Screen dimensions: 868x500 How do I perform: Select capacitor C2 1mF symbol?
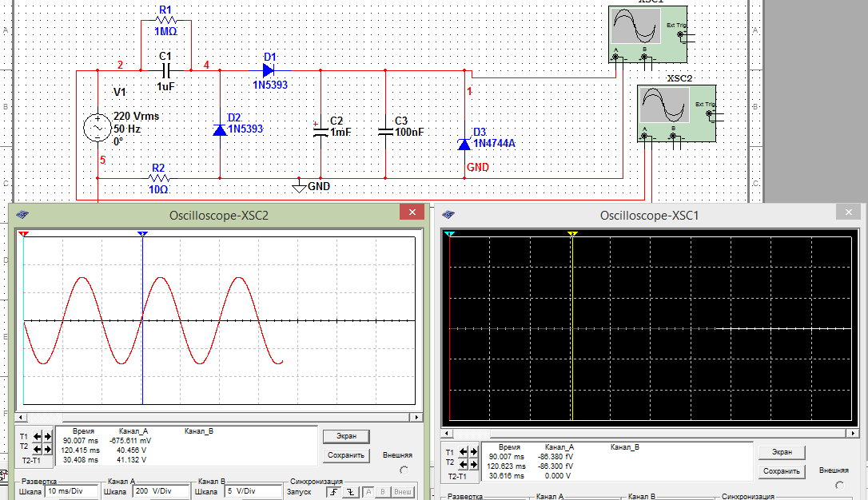point(321,132)
